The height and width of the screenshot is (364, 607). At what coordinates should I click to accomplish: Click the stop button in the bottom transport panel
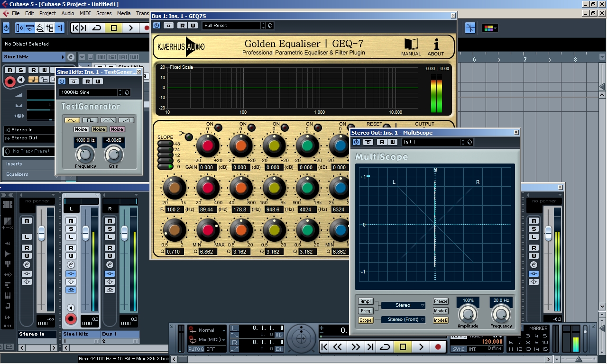click(x=403, y=347)
